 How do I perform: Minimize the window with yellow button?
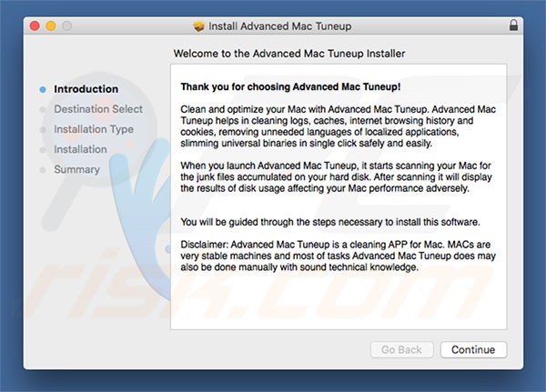(51, 25)
